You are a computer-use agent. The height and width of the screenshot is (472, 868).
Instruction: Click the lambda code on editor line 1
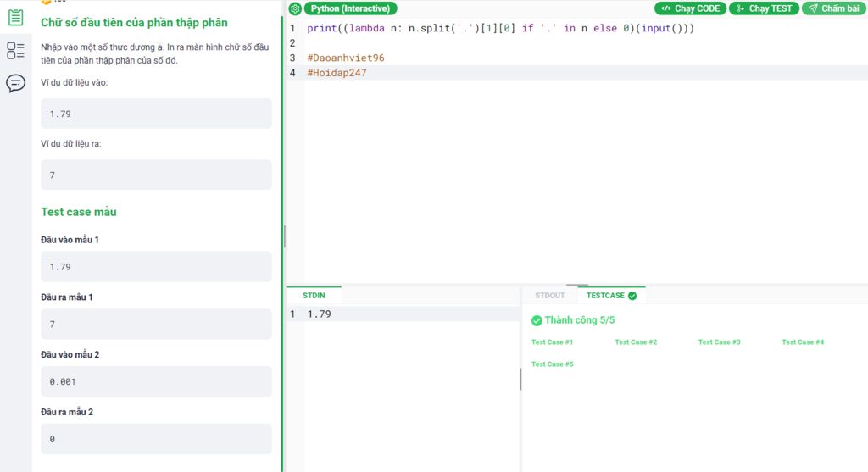tap(500, 28)
